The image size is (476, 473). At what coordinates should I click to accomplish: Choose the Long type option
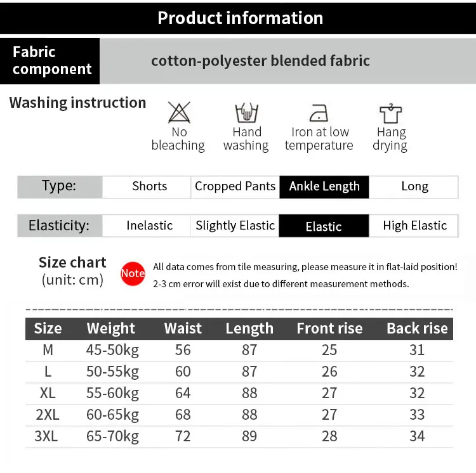coord(413,187)
